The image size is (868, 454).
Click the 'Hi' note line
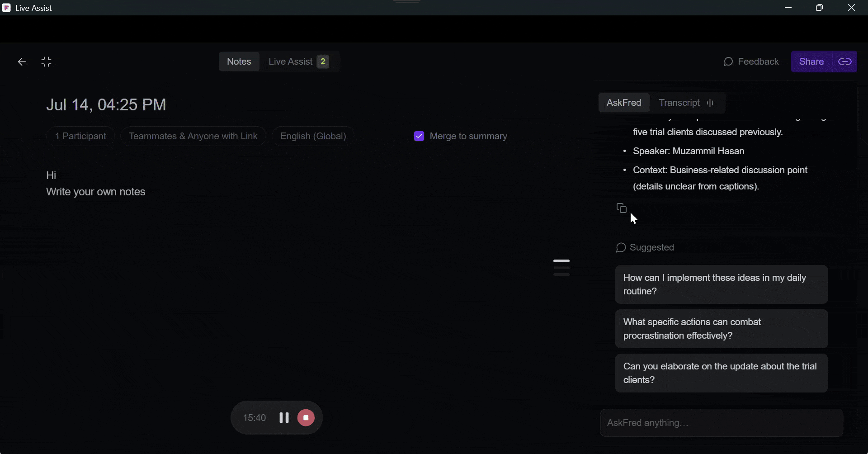coord(51,175)
